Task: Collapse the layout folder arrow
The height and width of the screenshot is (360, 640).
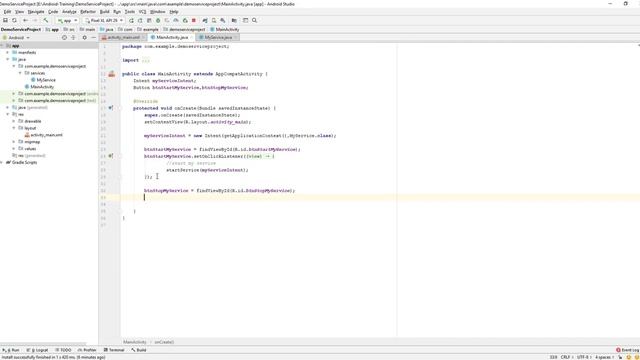Action: coord(14,128)
